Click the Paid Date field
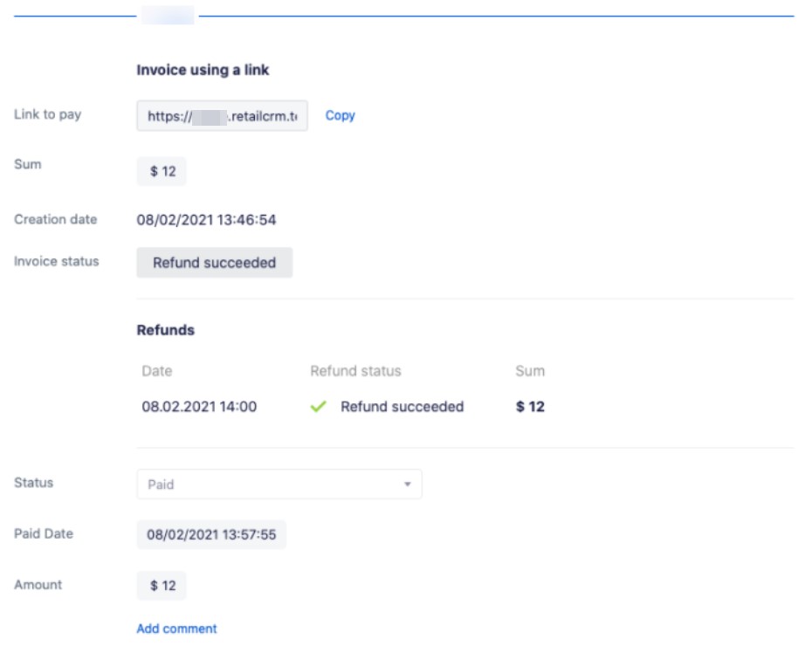Viewport: 812px width, 660px height. [211, 535]
